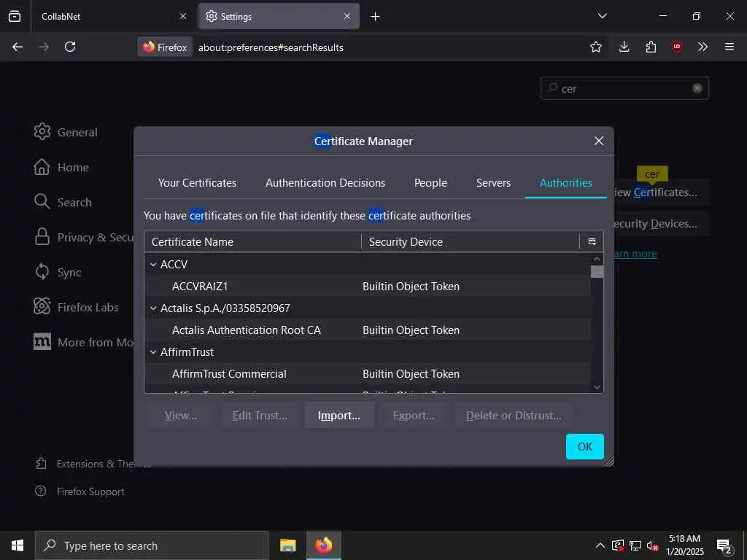This screenshot has width=747, height=560.
Task: Open Firefox Support link
Action: (x=80, y=491)
